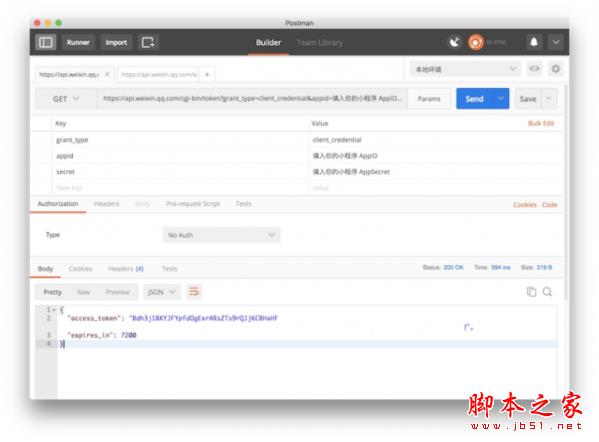Close the first api.weixin.qq request tab
This screenshot has width=599, height=442.
(107, 74)
